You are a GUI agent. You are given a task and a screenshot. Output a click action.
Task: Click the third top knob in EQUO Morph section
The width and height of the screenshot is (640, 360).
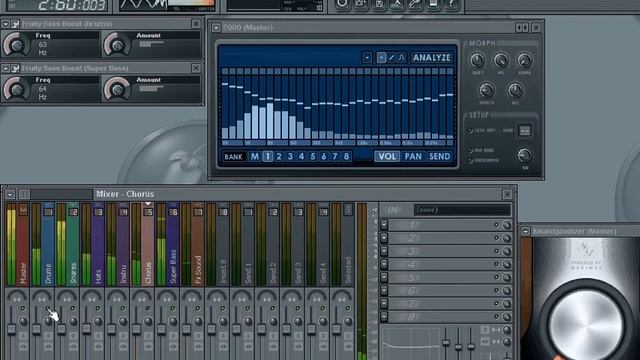pyautogui.click(x=525, y=60)
